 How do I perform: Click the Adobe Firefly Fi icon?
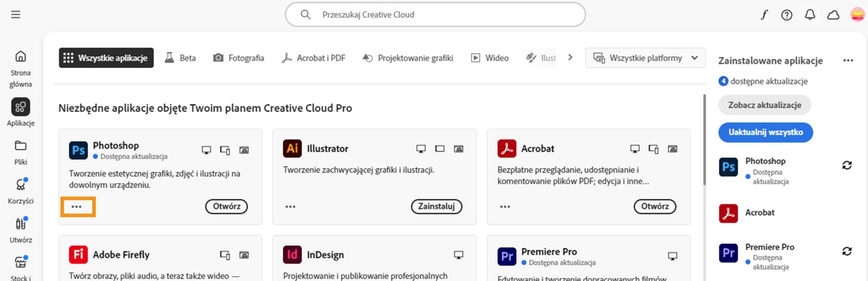click(78, 254)
